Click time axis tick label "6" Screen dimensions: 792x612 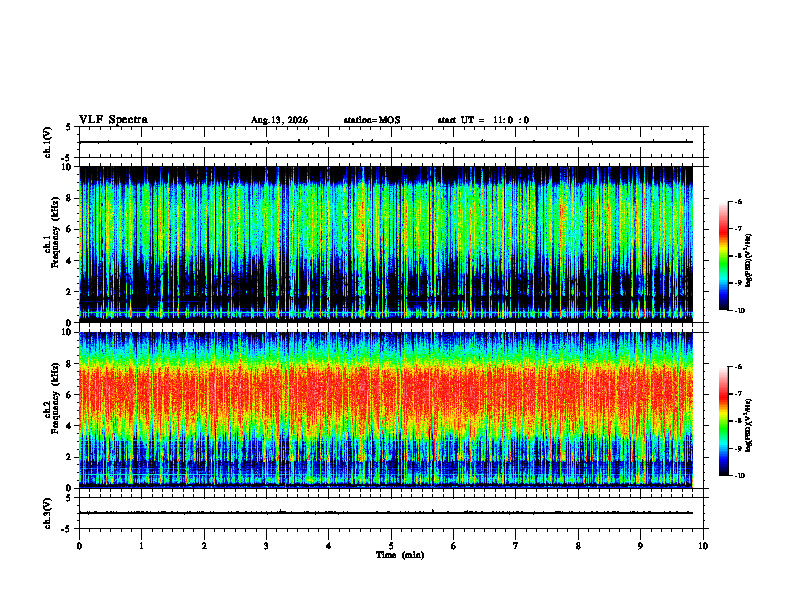pyautogui.click(x=453, y=546)
